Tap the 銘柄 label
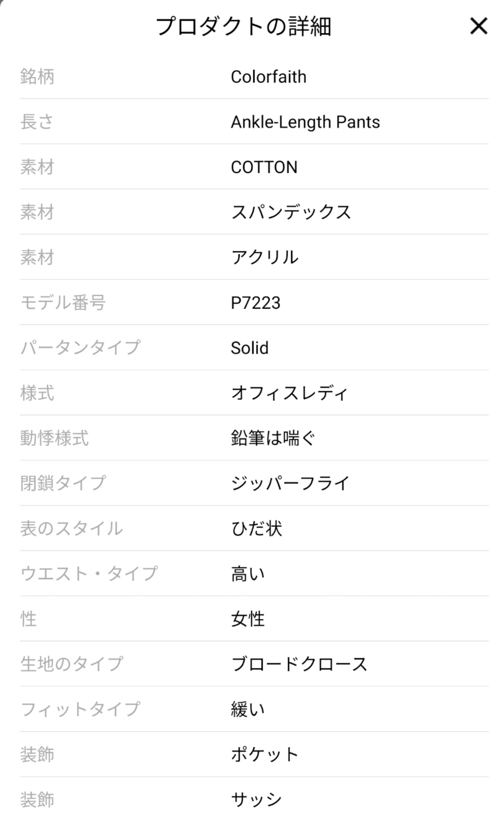The width and height of the screenshot is (504, 818). pos(37,77)
